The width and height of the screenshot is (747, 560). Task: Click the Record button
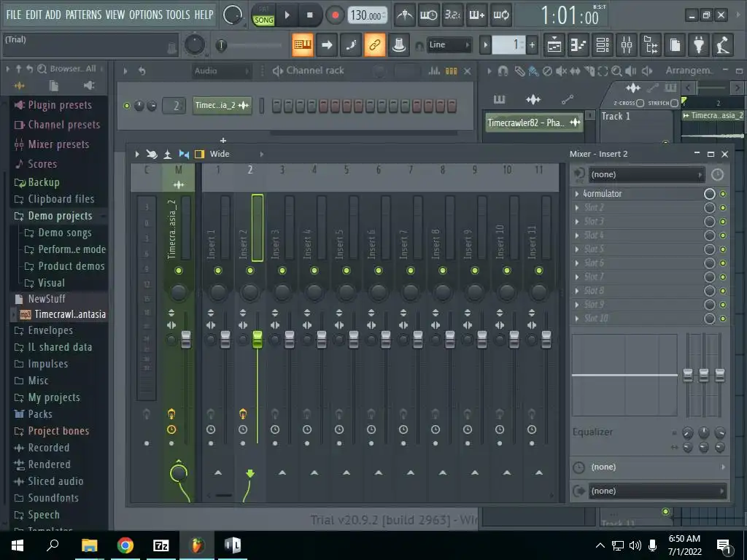pyautogui.click(x=335, y=15)
